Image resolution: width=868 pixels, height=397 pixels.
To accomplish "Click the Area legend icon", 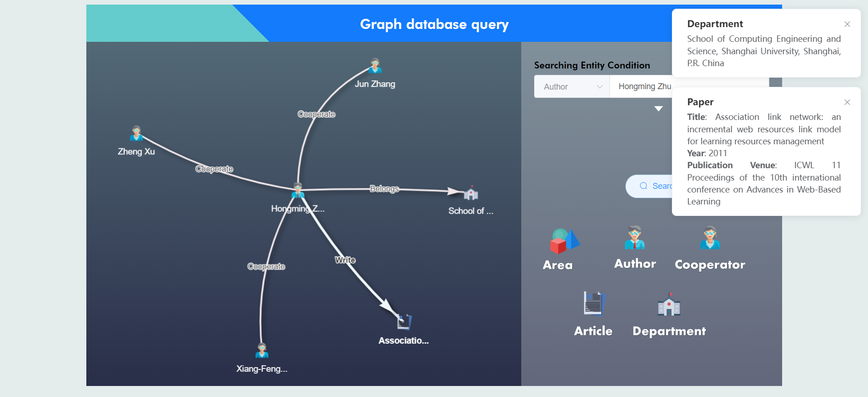I will (564, 241).
